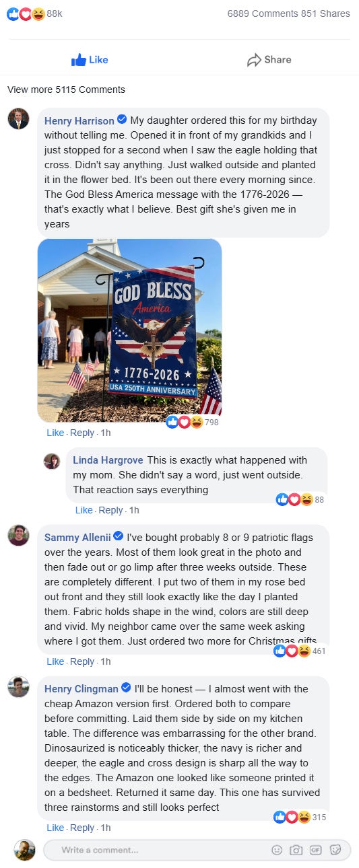Open the 851 Shares link
This screenshot has height=868, width=359.
325,13
